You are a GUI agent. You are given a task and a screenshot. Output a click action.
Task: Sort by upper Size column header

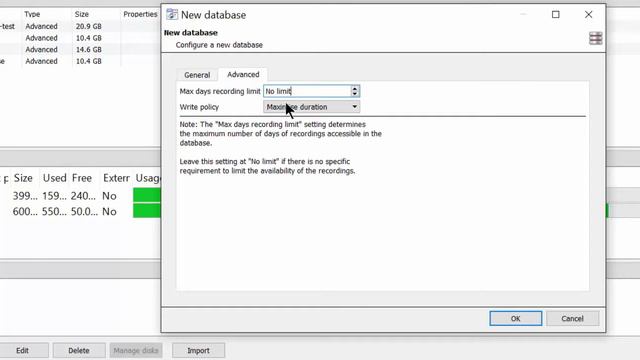coord(82,14)
